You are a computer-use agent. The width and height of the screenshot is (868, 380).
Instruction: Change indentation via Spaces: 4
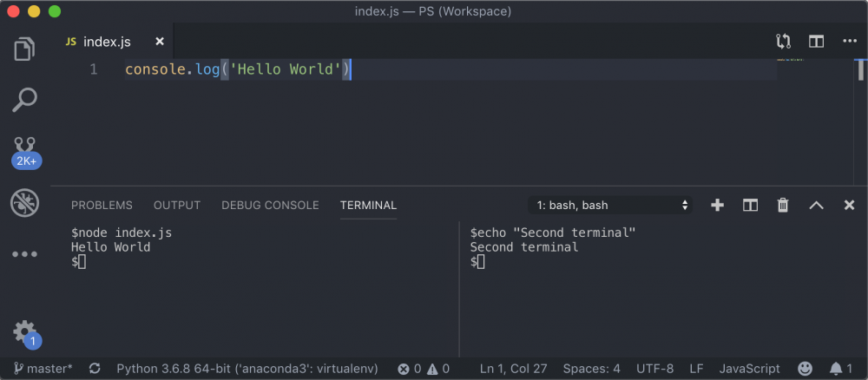click(x=591, y=369)
